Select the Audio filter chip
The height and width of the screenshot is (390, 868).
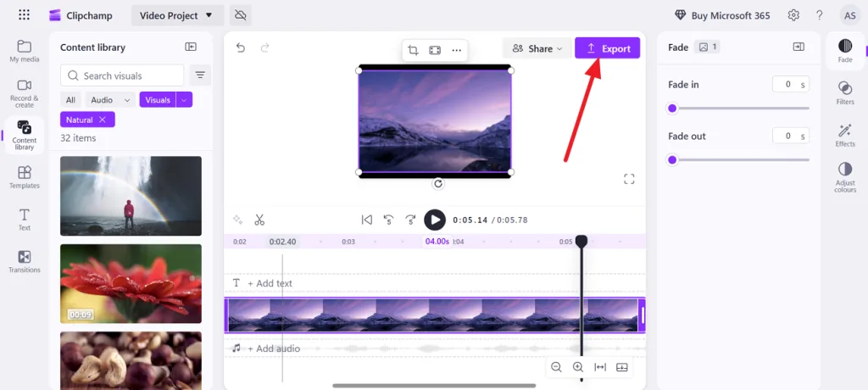pyautogui.click(x=102, y=100)
